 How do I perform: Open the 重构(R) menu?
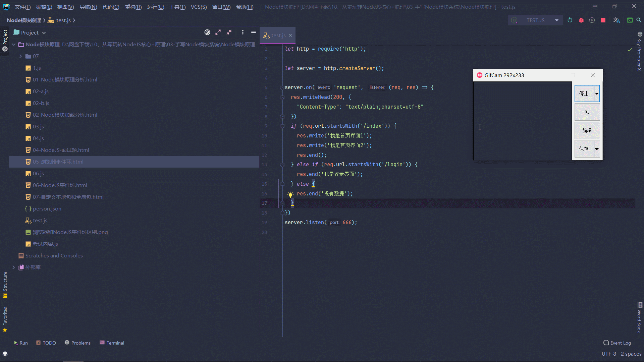[133, 7]
